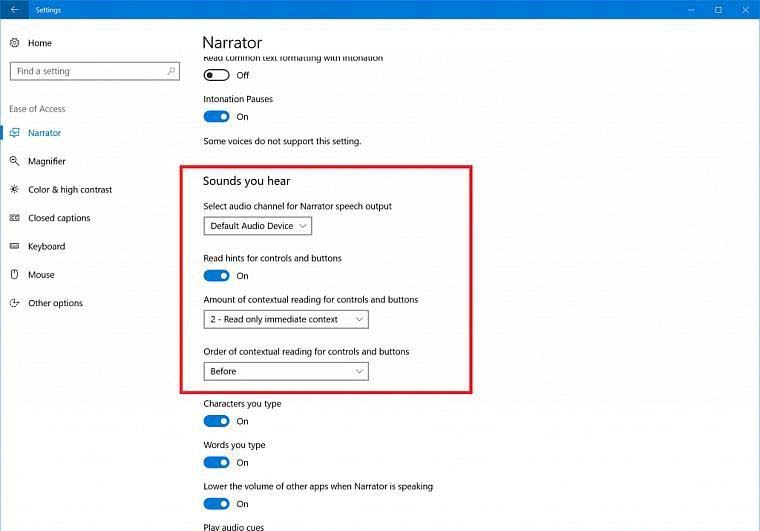
Task: Click 'Select audio channel for Narrator speech output' label
Action: (x=298, y=206)
